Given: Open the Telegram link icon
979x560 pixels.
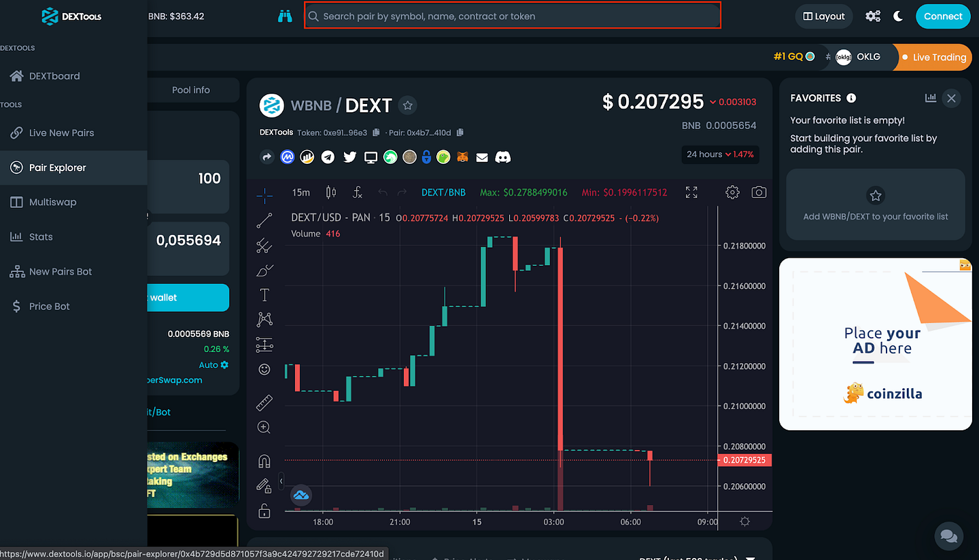Looking at the screenshot, I should 328,157.
